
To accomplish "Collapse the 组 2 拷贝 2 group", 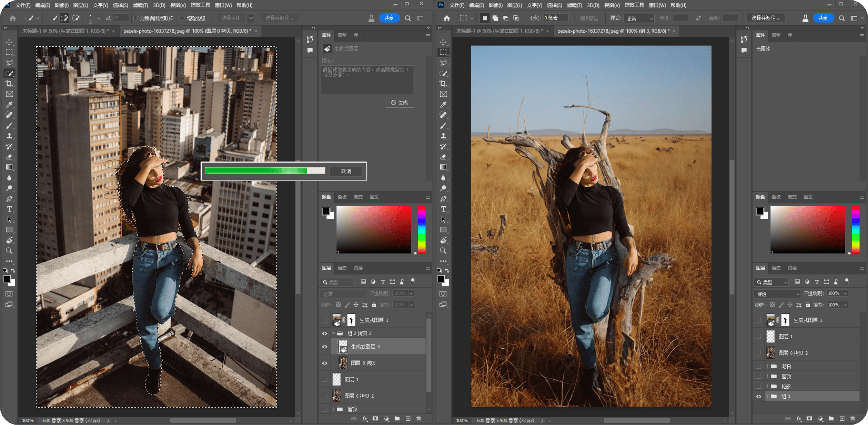I will pos(334,333).
